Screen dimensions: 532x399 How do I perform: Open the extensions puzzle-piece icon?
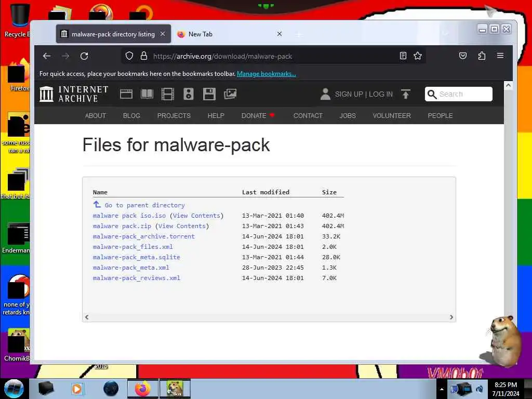coord(482,56)
